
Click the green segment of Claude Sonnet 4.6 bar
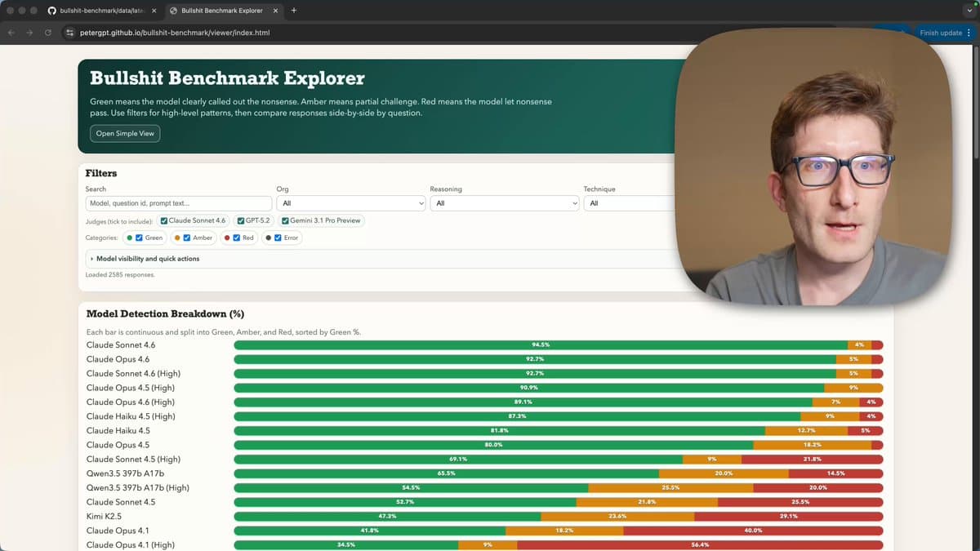point(539,345)
